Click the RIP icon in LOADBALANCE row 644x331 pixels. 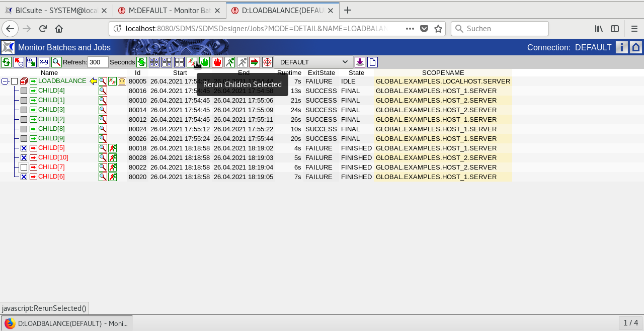pos(122,81)
